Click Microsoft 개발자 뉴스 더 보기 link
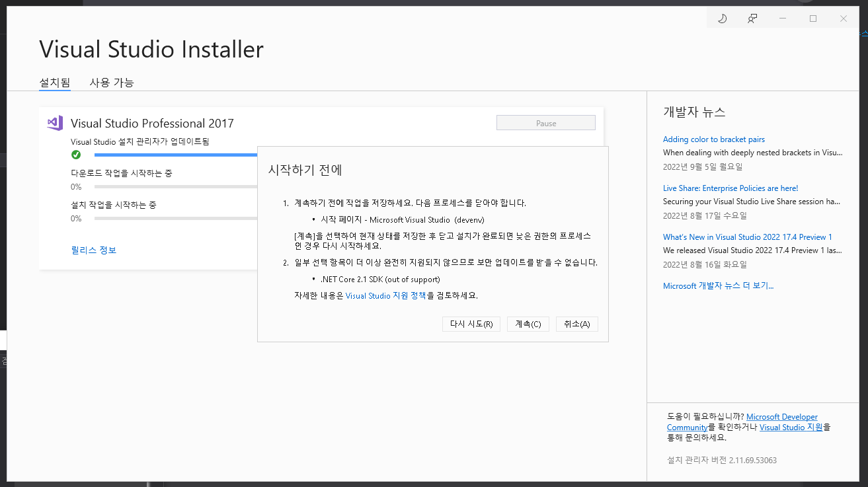 tap(719, 285)
